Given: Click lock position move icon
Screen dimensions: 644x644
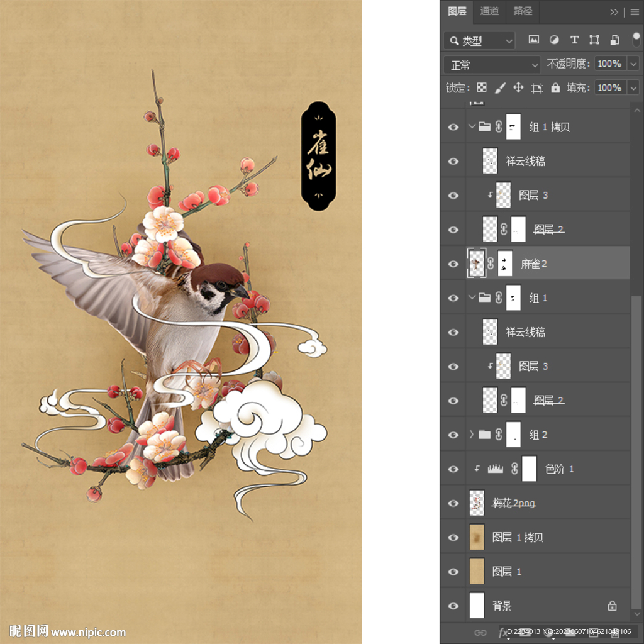Looking at the screenshot, I should (x=518, y=88).
